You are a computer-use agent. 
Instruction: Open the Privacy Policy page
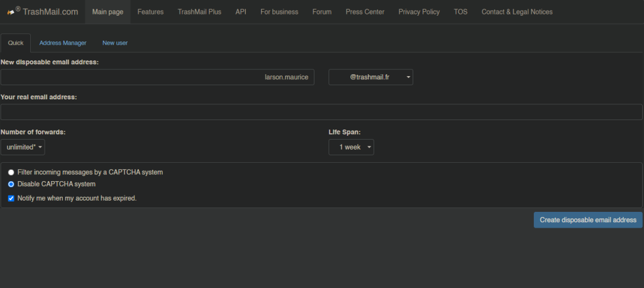tap(419, 12)
